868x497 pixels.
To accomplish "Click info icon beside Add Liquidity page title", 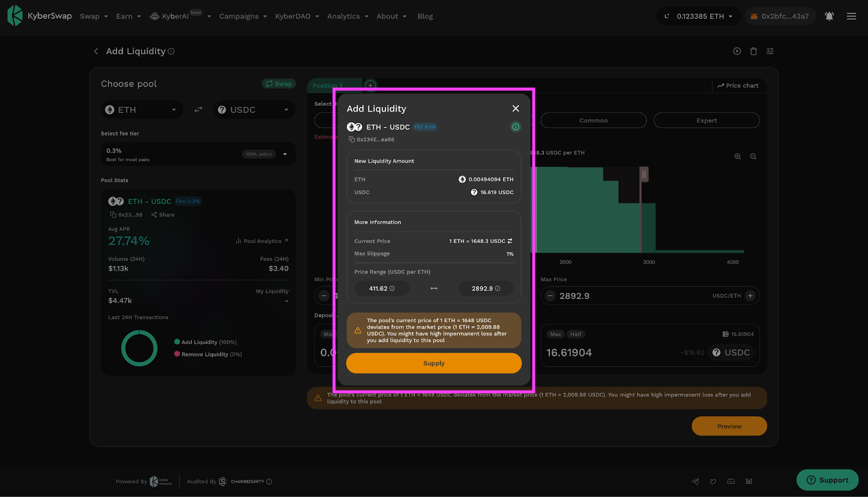I will tap(171, 51).
